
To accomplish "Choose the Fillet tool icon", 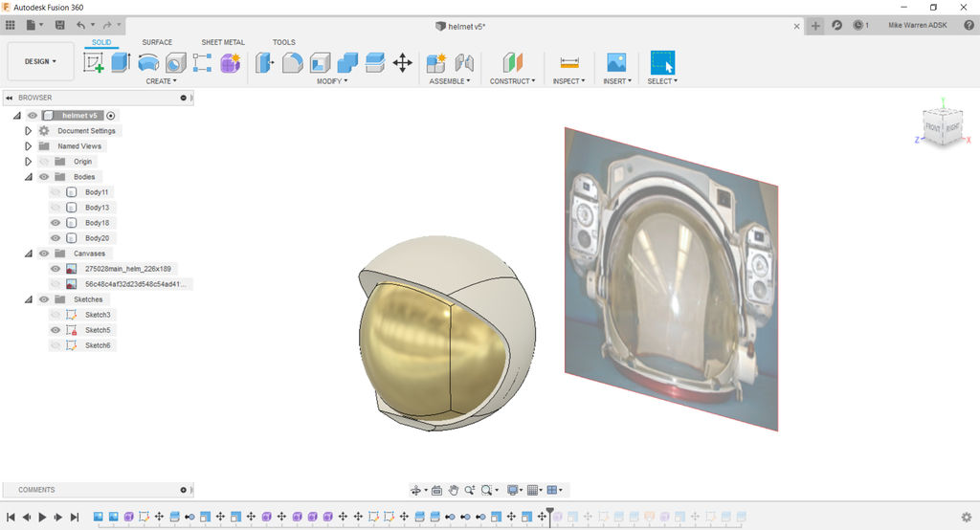I will (292, 62).
